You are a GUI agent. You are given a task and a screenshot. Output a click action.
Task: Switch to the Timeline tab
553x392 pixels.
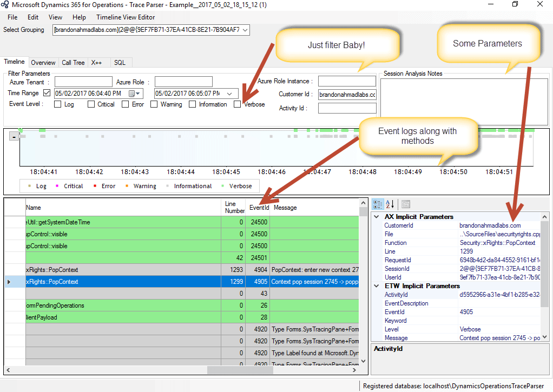15,62
